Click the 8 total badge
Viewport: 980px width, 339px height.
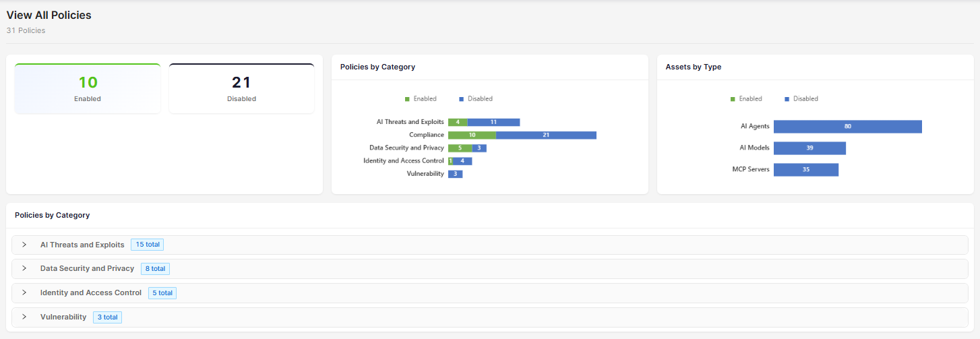click(x=155, y=268)
